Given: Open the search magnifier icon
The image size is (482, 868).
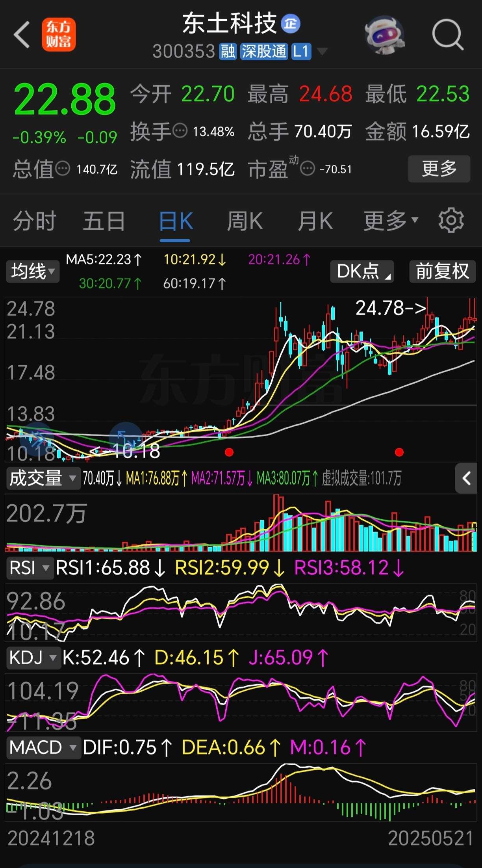Looking at the screenshot, I should [x=448, y=35].
